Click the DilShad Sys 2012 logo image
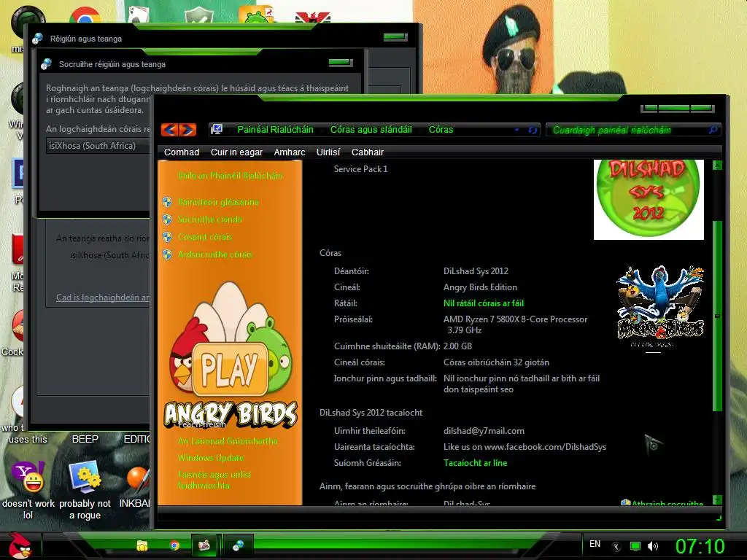The image size is (747, 560). pos(649,200)
